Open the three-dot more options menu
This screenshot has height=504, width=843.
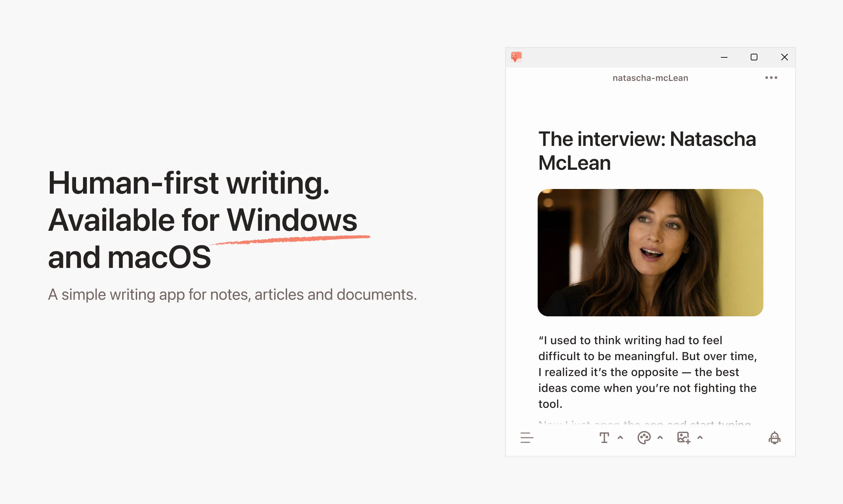[x=771, y=78]
